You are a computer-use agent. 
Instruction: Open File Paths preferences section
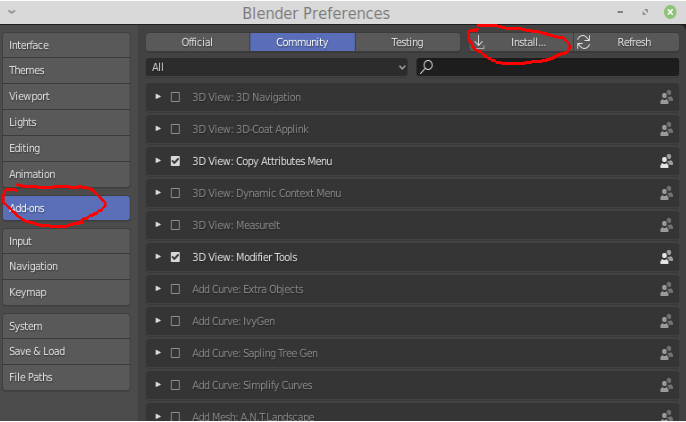[x=66, y=377]
